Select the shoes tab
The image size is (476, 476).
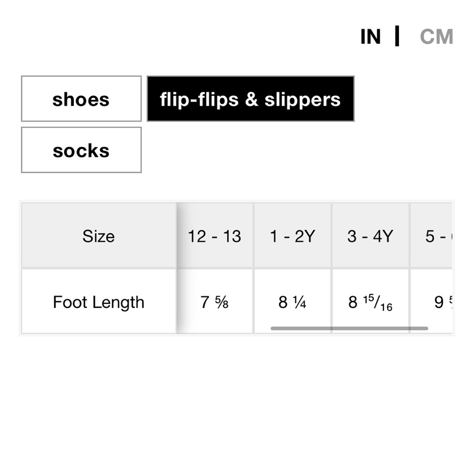81,99
